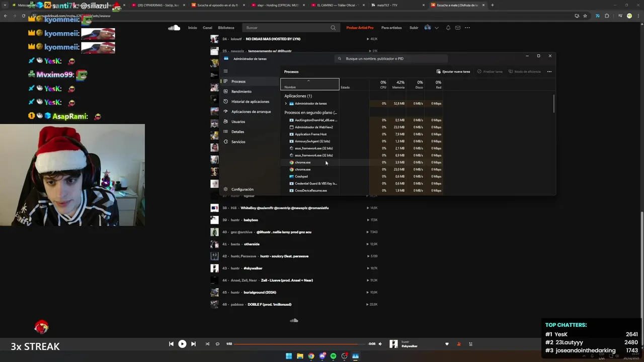Open SoundCloud notifications bell
644x362 pixels.
448,28
